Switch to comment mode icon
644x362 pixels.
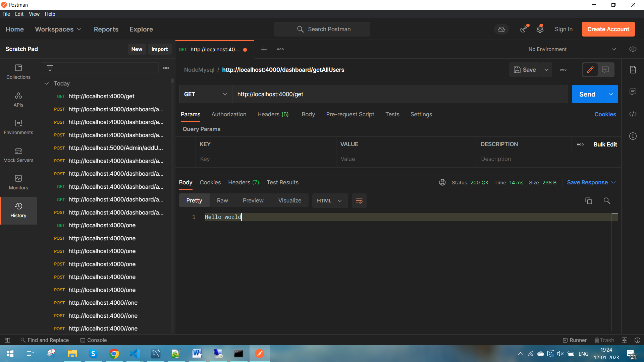tap(605, 70)
